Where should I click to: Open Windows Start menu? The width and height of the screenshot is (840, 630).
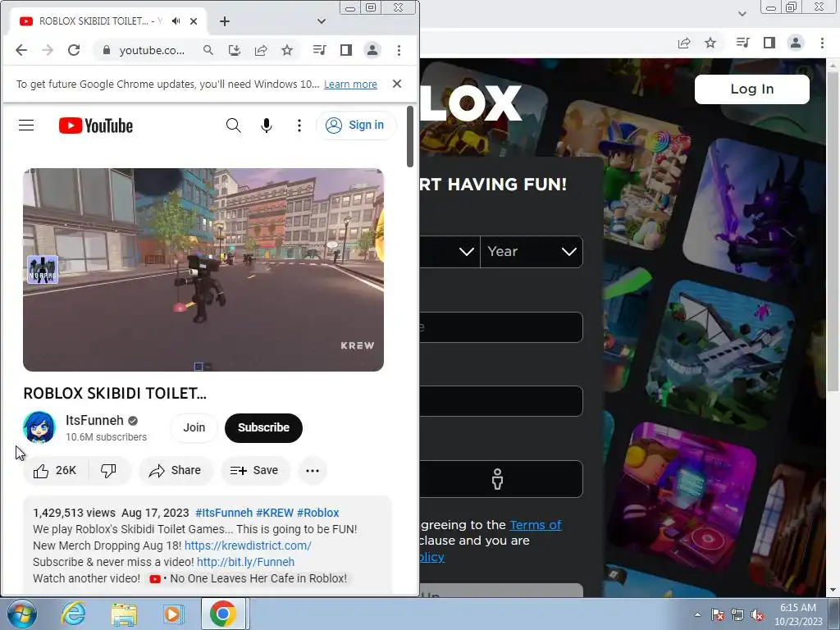point(21,614)
